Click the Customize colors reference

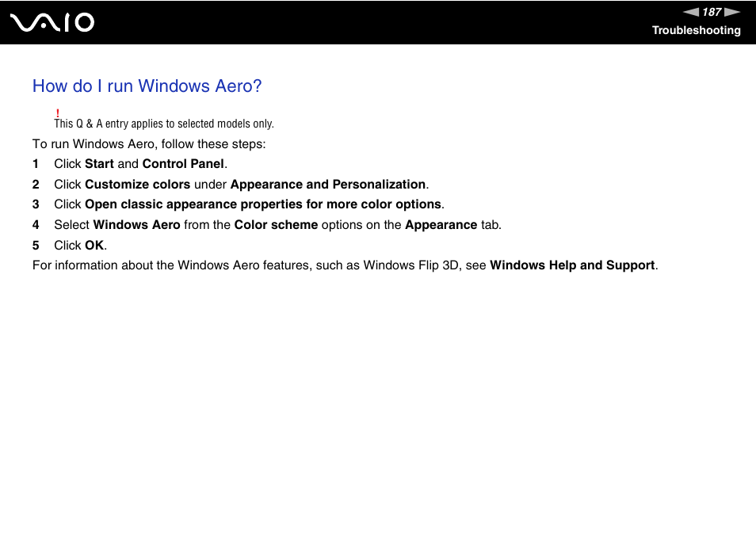138,184
